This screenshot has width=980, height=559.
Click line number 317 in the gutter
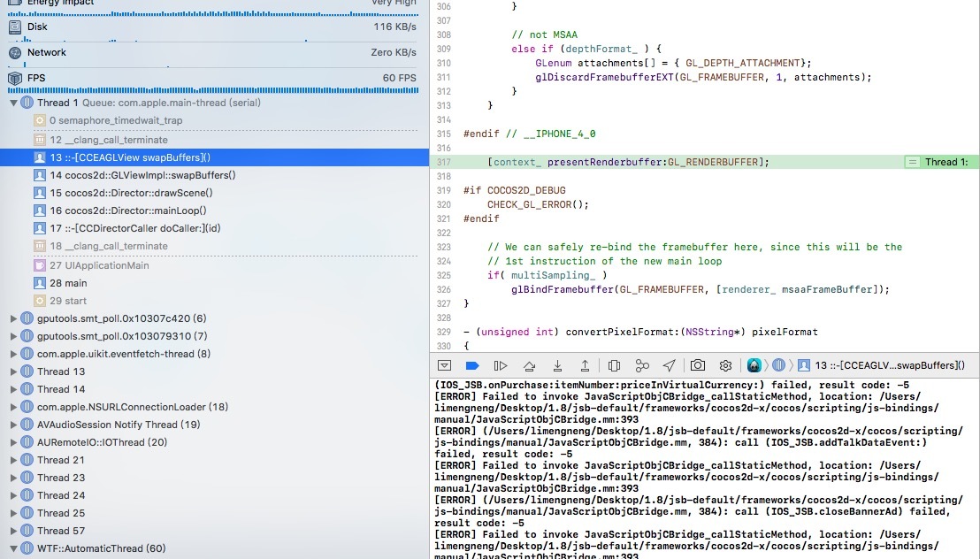point(444,162)
